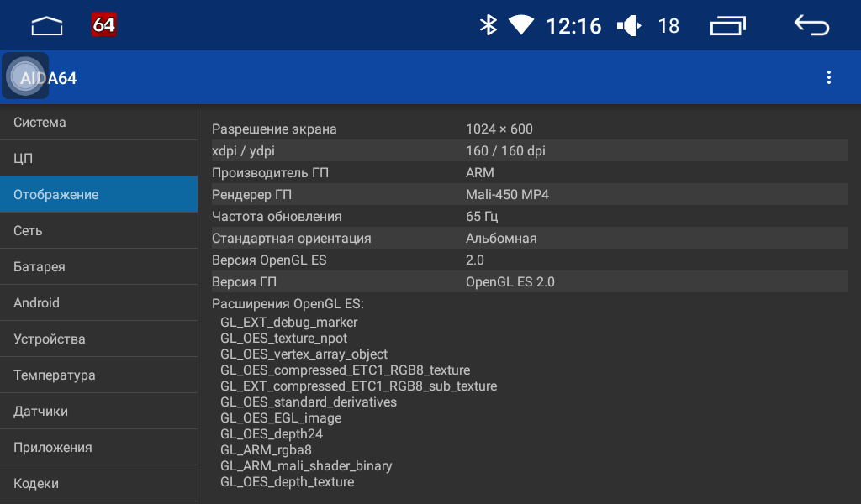861x504 pixels.
Task: Tap the Bluetooth status icon
Action: click(488, 26)
